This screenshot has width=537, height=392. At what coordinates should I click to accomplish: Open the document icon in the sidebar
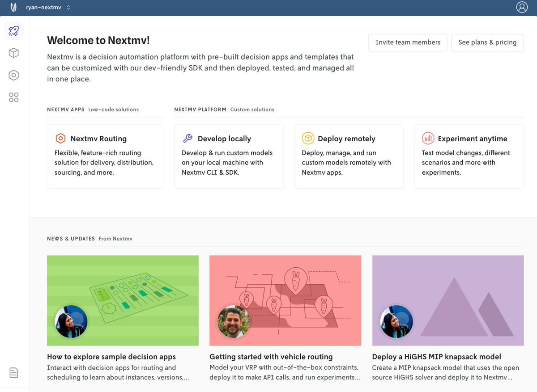(x=14, y=372)
